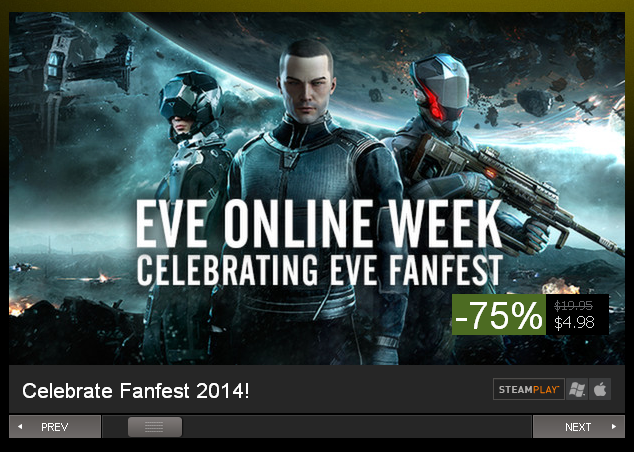
Task: Click the right arrow beside NEXT
Action: tap(614, 427)
